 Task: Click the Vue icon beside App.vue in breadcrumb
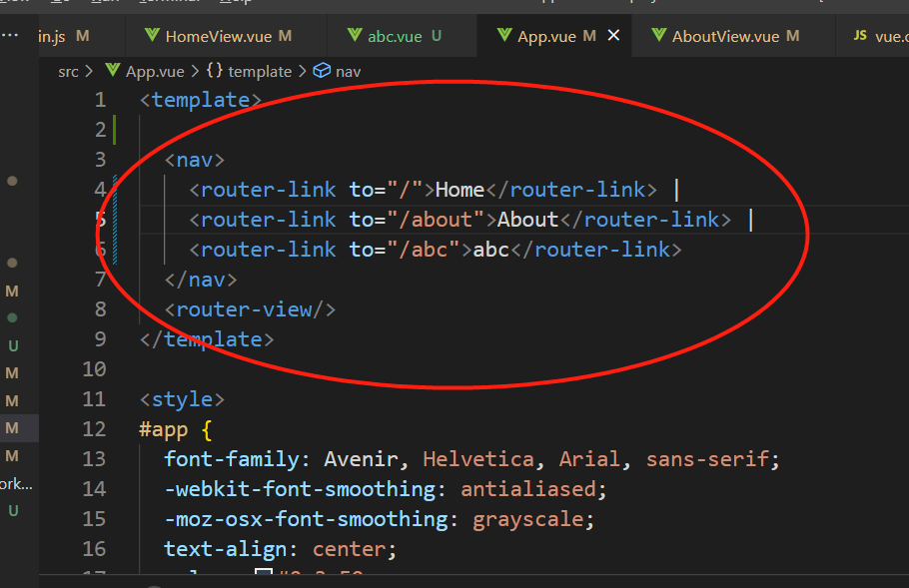(113, 71)
